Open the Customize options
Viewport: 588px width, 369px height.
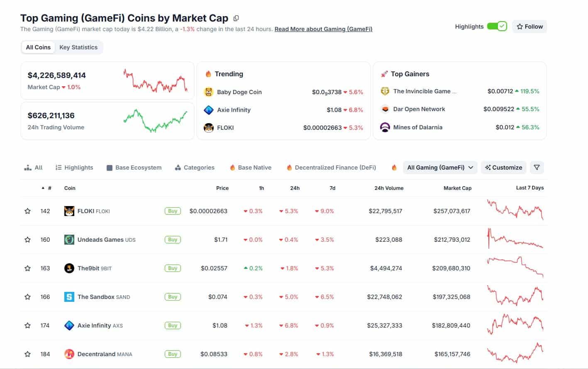coord(503,167)
